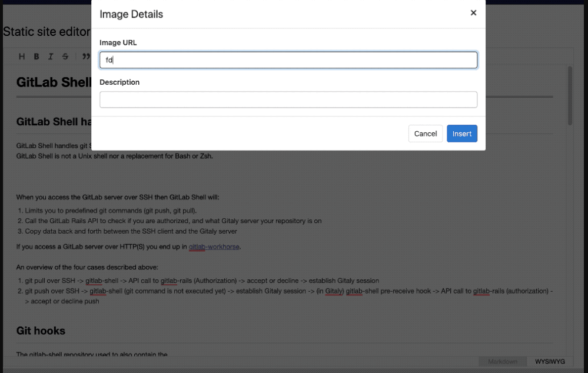
Task: Click list item "Limits you to predefined git commands"
Action: pos(111,211)
